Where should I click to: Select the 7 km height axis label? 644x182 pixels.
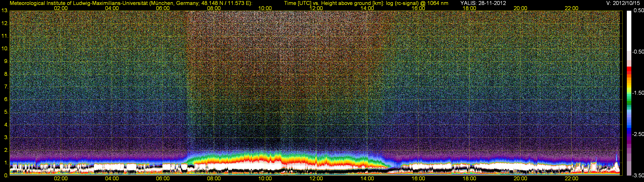click(x=6, y=87)
